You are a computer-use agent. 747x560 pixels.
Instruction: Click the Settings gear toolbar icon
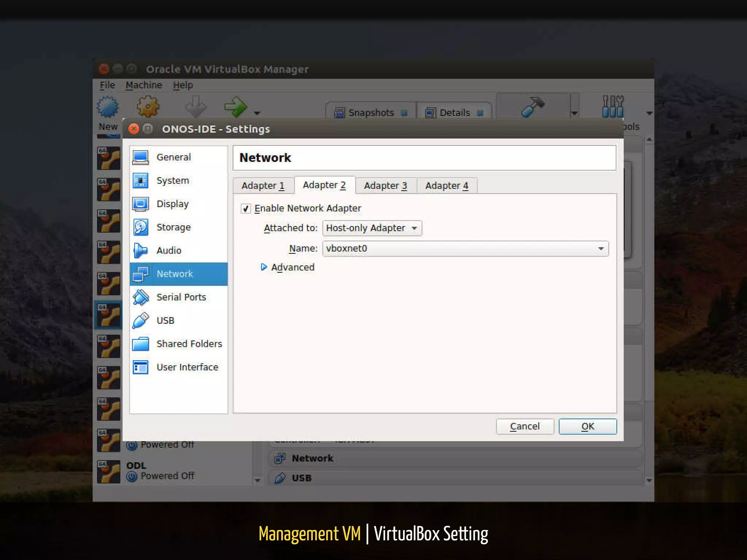[x=148, y=107]
